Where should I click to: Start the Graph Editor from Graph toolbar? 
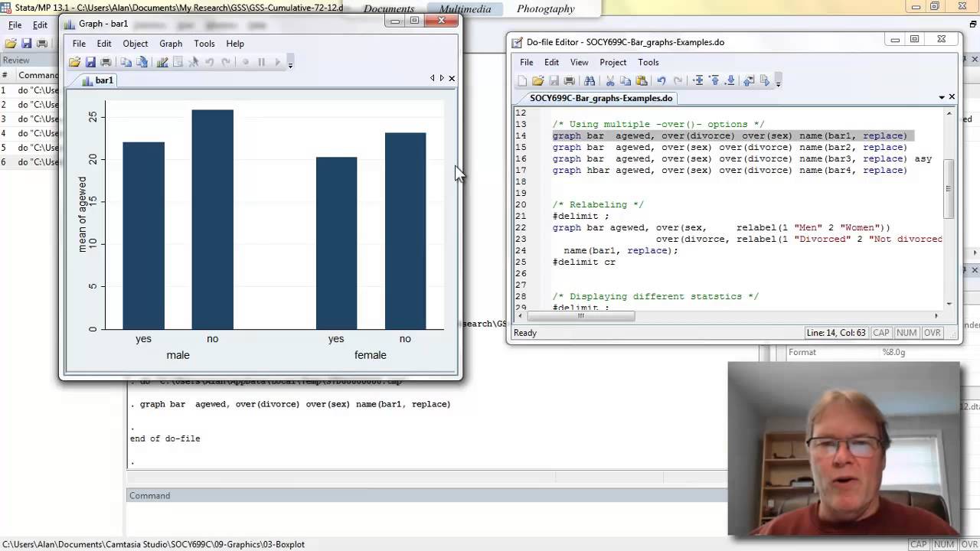click(162, 62)
